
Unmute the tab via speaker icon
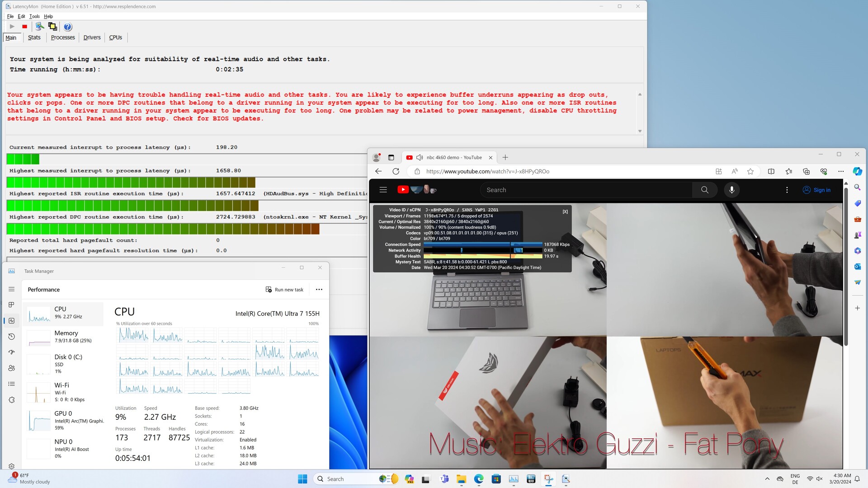tap(420, 158)
